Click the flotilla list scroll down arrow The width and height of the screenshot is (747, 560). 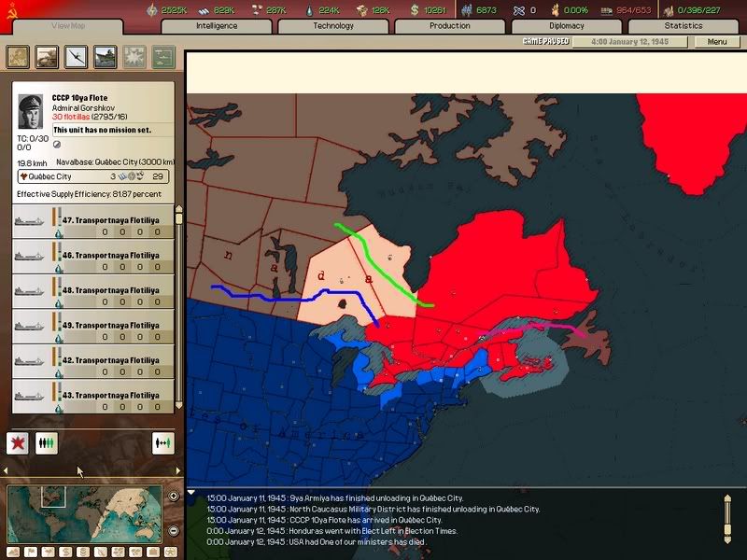(179, 406)
